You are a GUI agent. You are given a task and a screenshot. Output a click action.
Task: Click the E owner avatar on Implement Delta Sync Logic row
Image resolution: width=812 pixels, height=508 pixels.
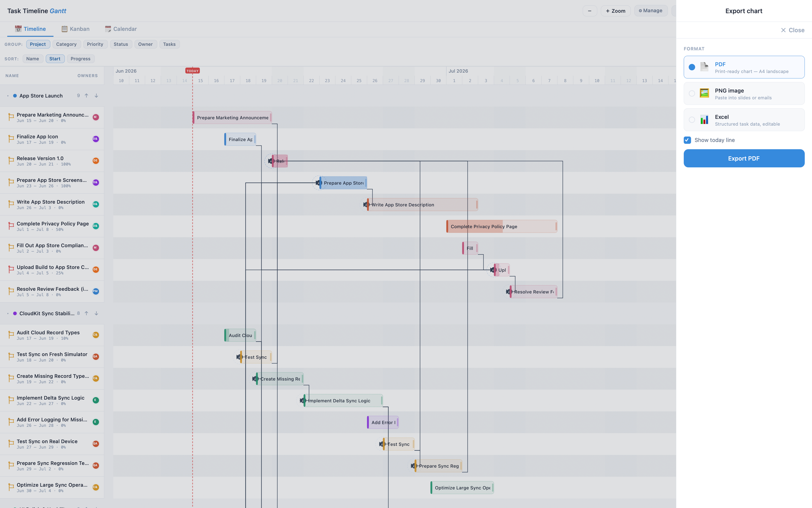95,400
